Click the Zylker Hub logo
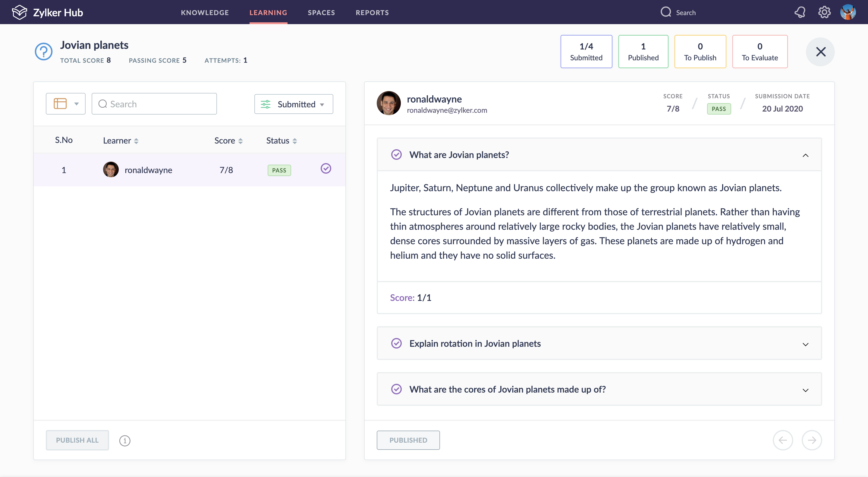This screenshot has width=868, height=477. (20, 12)
